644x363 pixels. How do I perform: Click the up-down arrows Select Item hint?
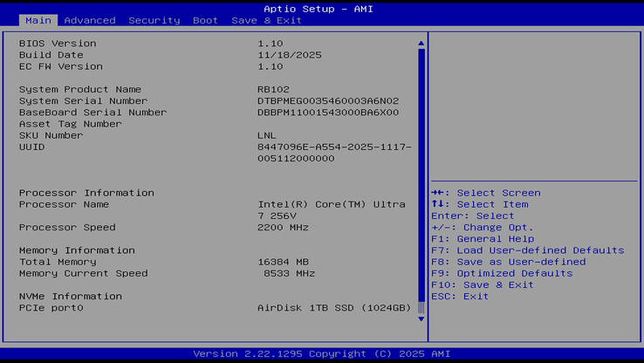tap(480, 204)
